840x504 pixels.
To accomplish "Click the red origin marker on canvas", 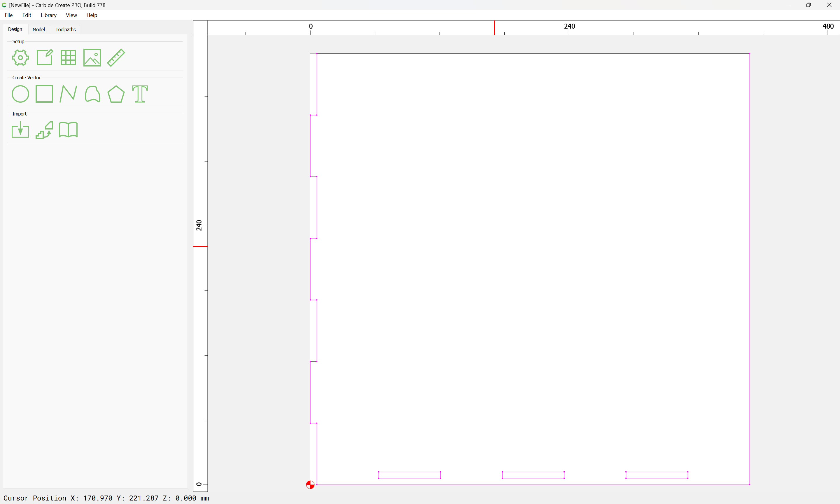I will tap(310, 485).
